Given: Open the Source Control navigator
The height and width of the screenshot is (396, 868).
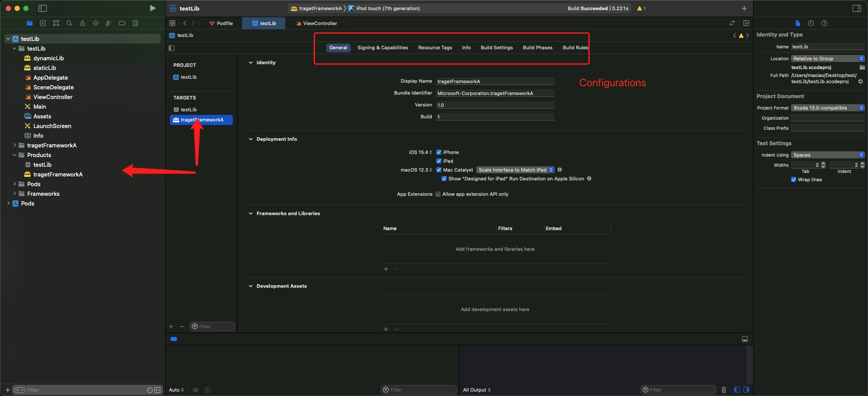Looking at the screenshot, I should 43,23.
